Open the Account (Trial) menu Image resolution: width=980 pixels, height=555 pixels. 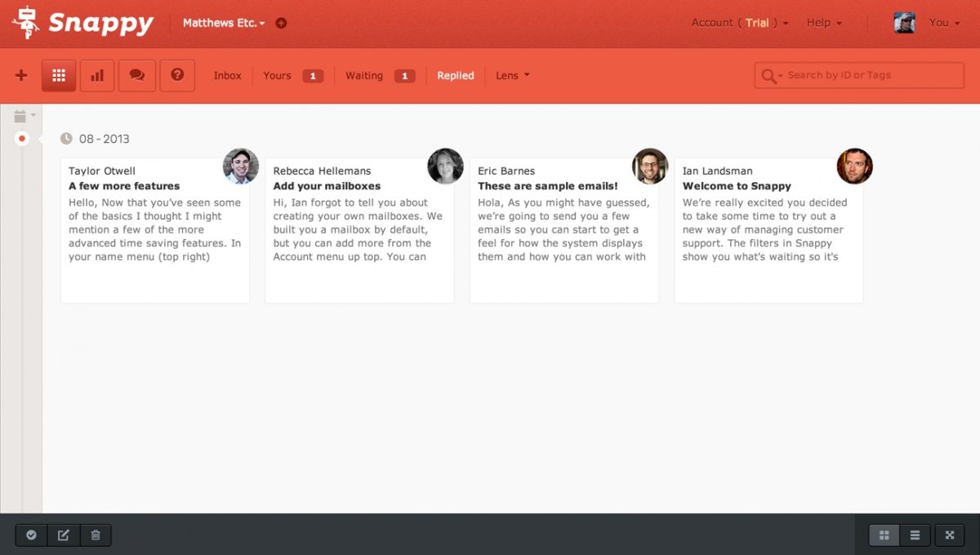(740, 23)
